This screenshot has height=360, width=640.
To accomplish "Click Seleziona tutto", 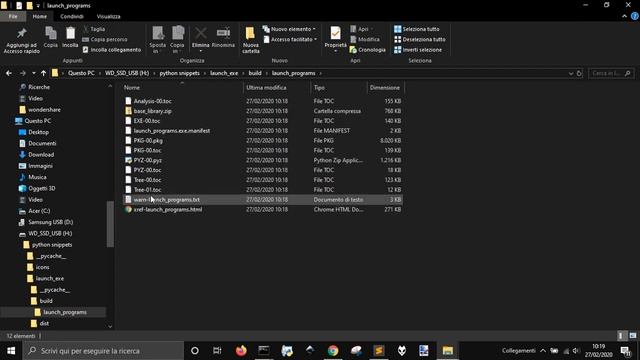I will [x=417, y=29].
